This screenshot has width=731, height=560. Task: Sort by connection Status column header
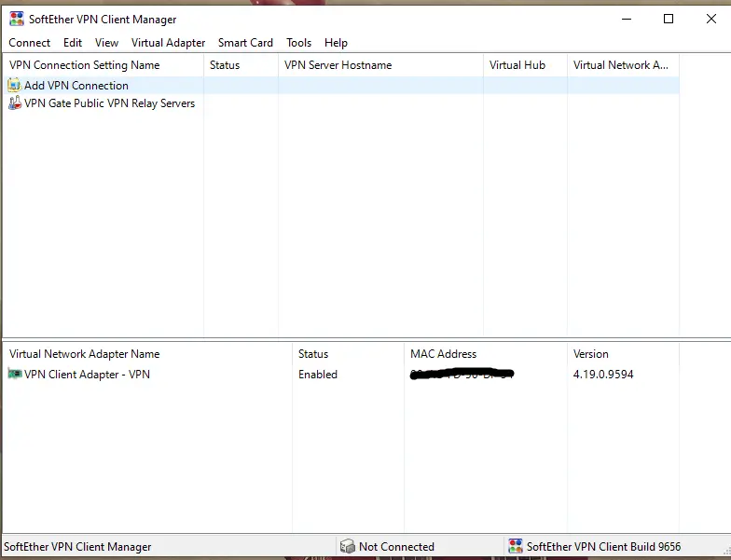(241, 65)
